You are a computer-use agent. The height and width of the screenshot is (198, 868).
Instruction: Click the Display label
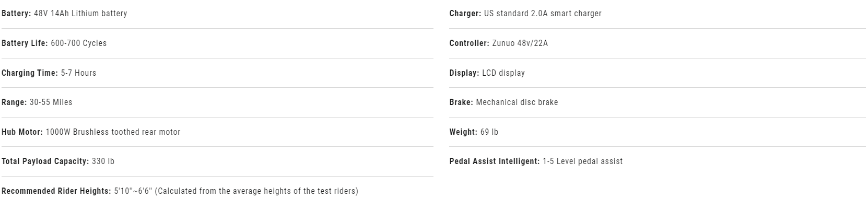[x=464, y=73]
